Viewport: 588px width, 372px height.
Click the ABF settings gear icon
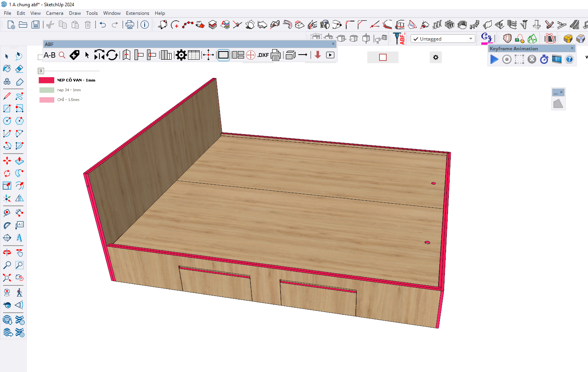(181, 55)
